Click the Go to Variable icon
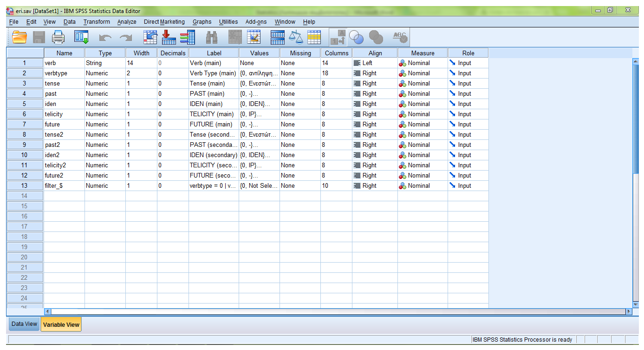 (169, 37)
